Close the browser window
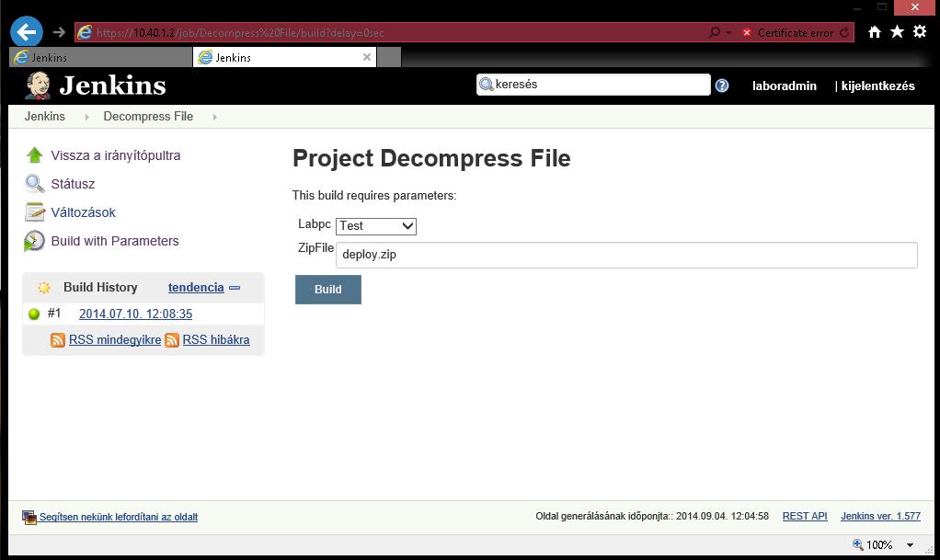Viewport: 940px width, 560px height. pos(915,7)
